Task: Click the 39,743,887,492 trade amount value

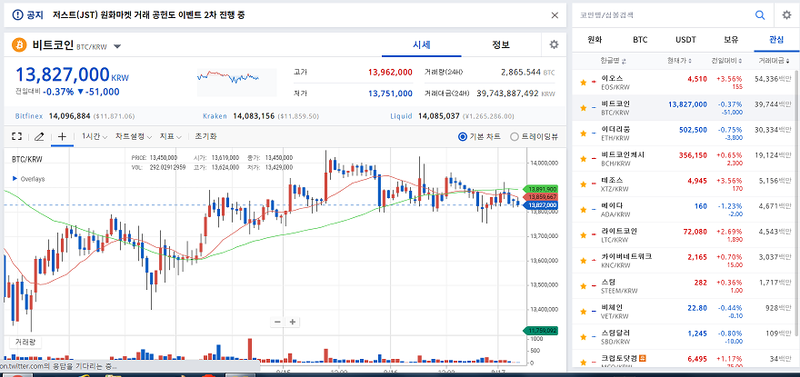Action: point(508,93)
